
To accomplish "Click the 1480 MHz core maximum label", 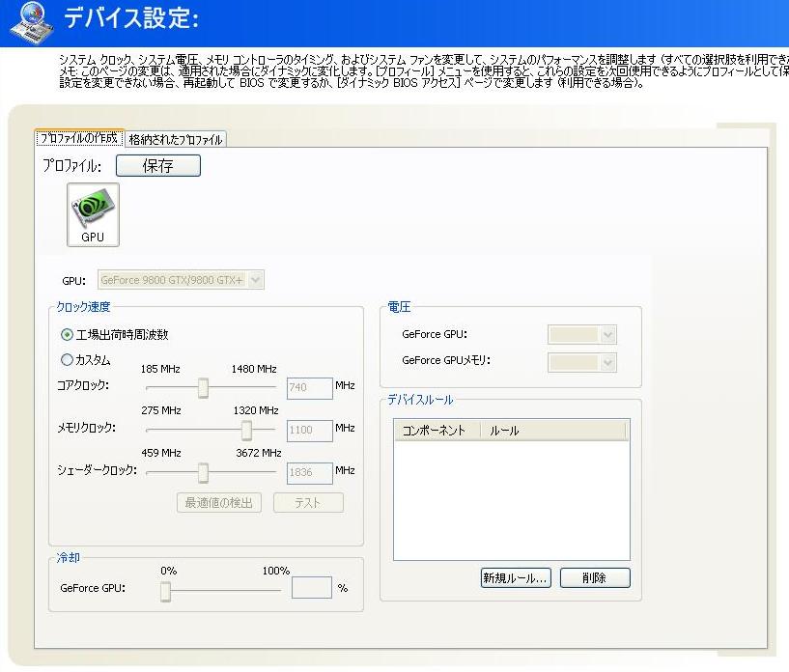I will (x=254, y=369).
